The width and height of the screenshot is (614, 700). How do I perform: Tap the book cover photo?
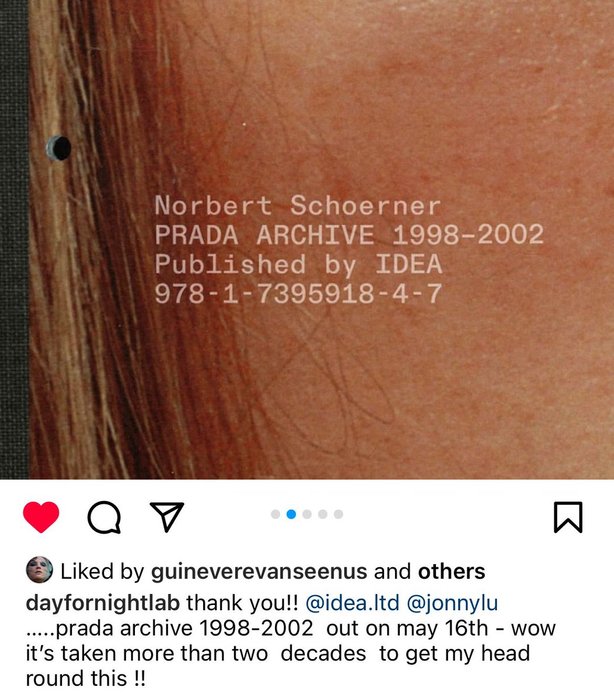(x=307, y=240)
